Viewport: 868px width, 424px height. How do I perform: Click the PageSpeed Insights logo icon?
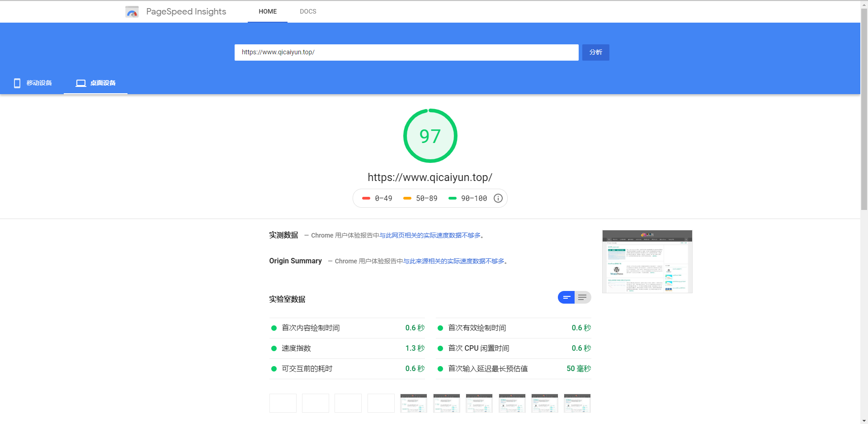click(132, 12)
